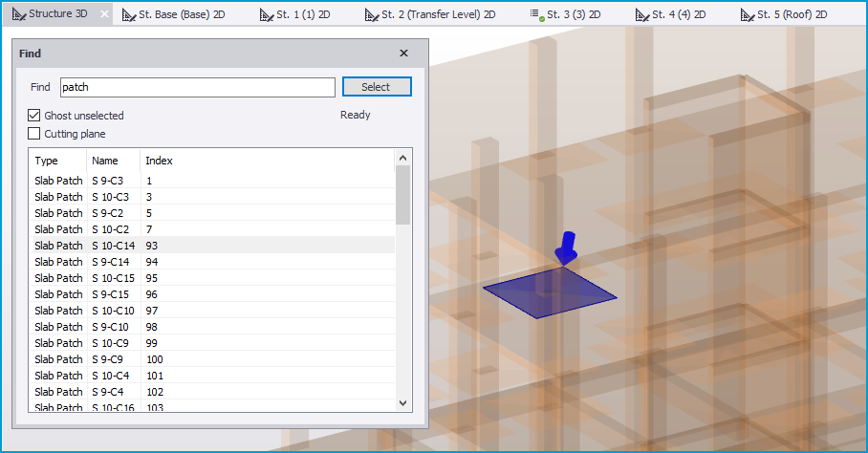
Task: Close the Structure 3D tab
Action: coord(104,13)
